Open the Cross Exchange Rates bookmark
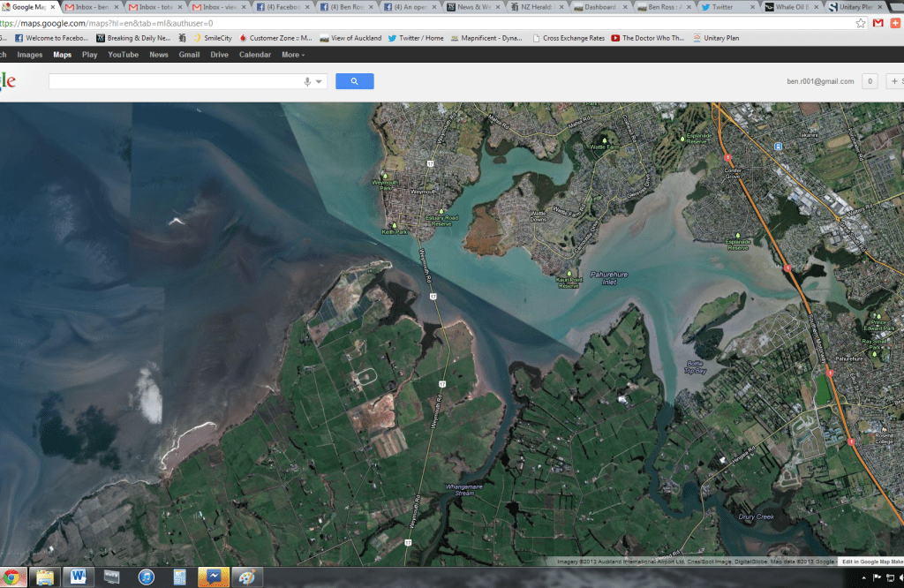This screenshot has width=904, height=588. click(569, 38)
